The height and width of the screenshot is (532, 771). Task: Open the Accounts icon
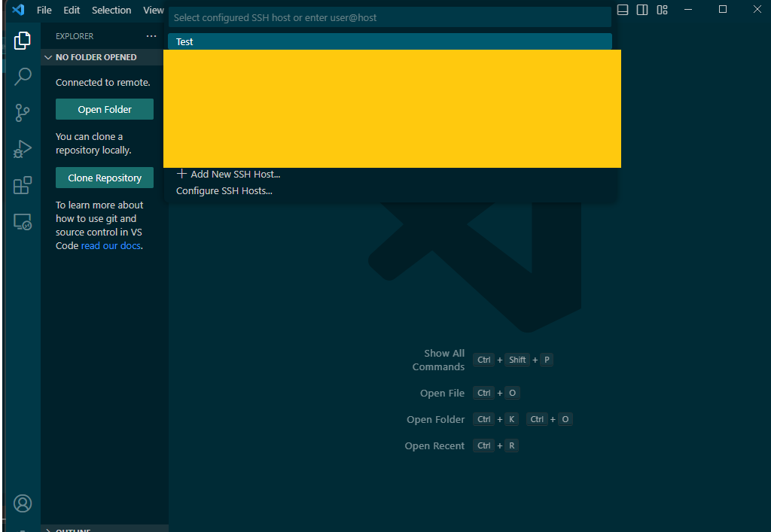click(x=22, y=503)
